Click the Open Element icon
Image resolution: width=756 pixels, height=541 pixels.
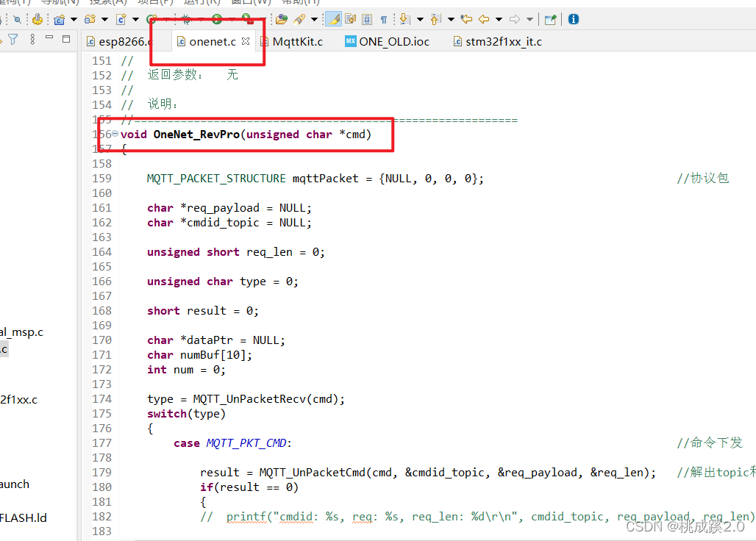click(x=282, y=19)
